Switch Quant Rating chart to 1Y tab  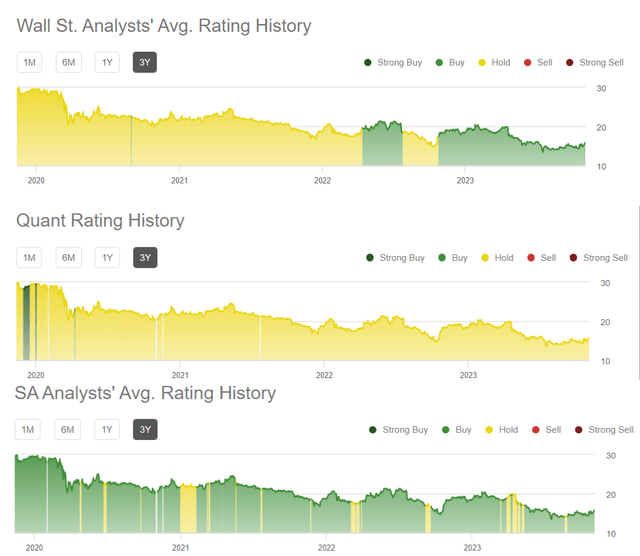click(x=107, y=258)
